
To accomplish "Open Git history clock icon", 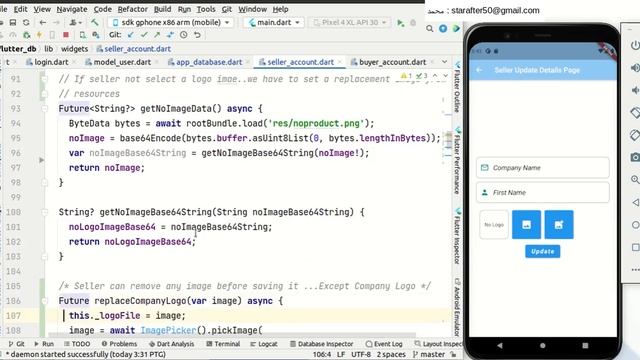I will (x=184, y=35).
